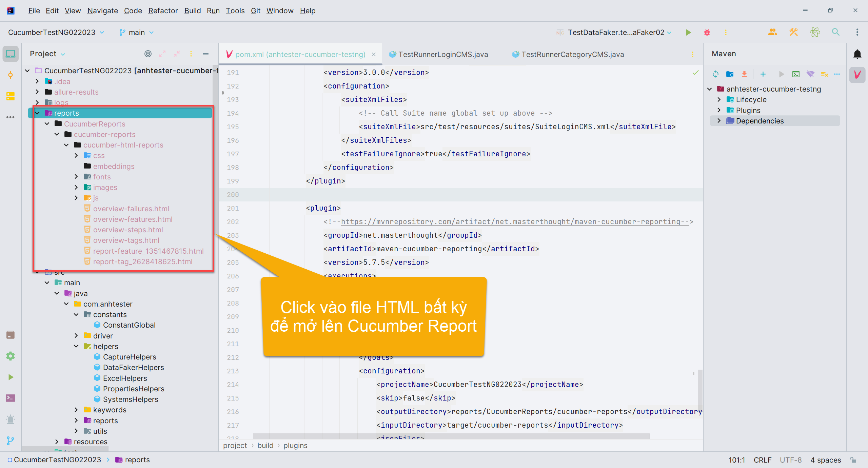This screenshot has width=868, height=468.
Task: Open Search Everywhere magnifier icon
Action: pyautogui.click(x=836, y=32)
